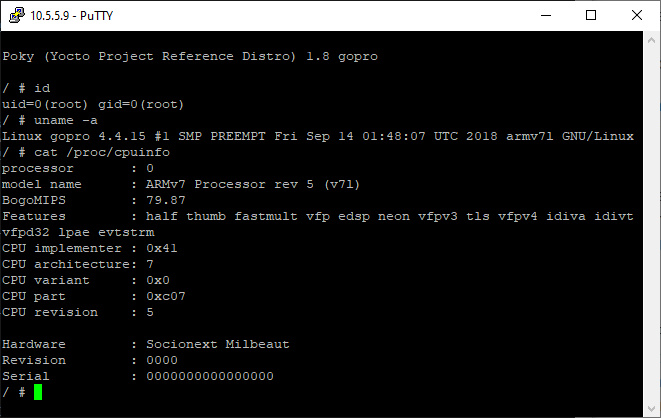
Task: Close the PuTTY session window
Action: point(637,15)
